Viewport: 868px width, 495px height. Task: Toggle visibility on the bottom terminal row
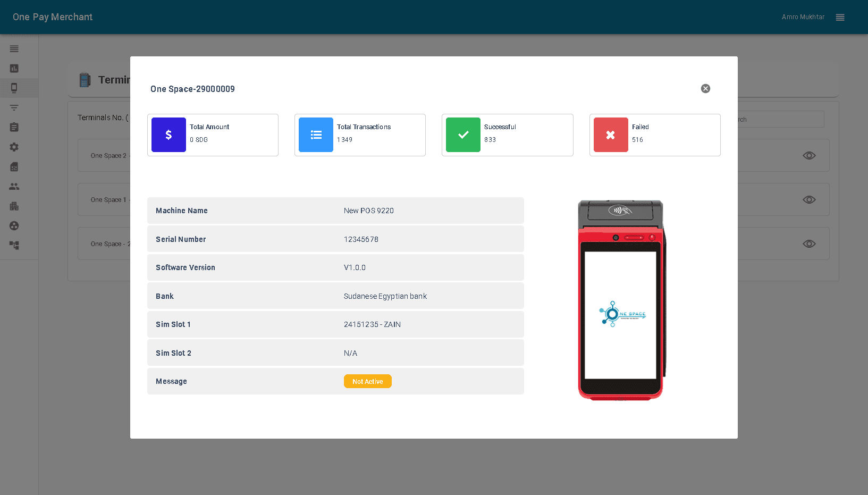click(809, 244)
